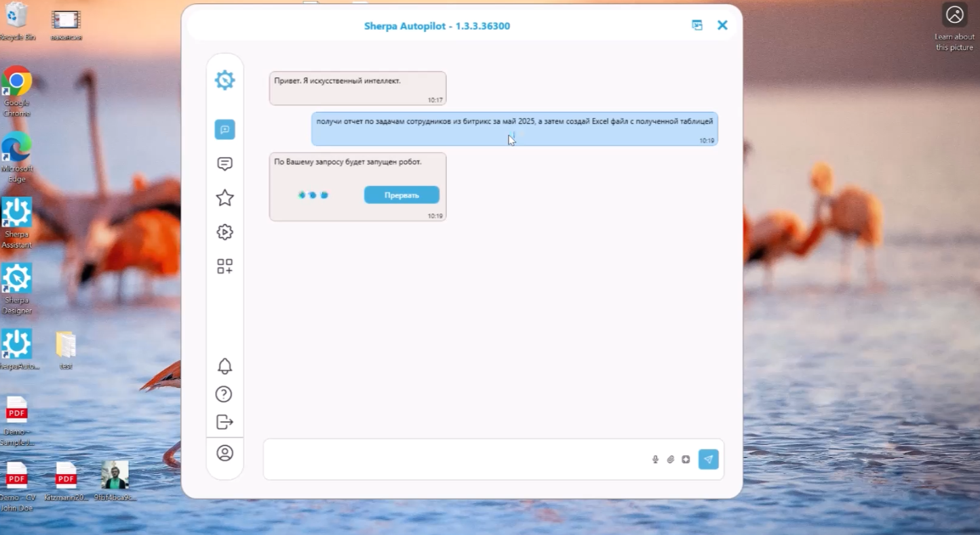Open the user profile icon
The width and height of the screenshot is (980, 535).
point(224,453)
